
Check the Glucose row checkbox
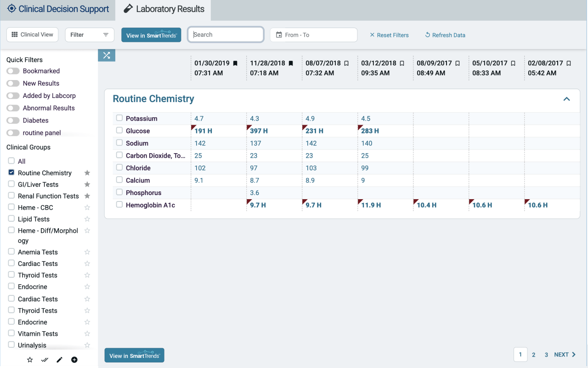(119, 131)
